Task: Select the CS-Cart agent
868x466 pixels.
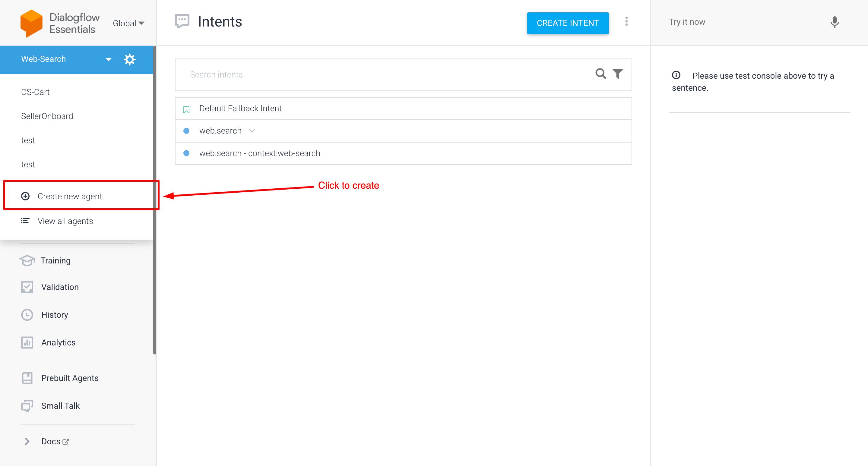Action: coord(35,92)
